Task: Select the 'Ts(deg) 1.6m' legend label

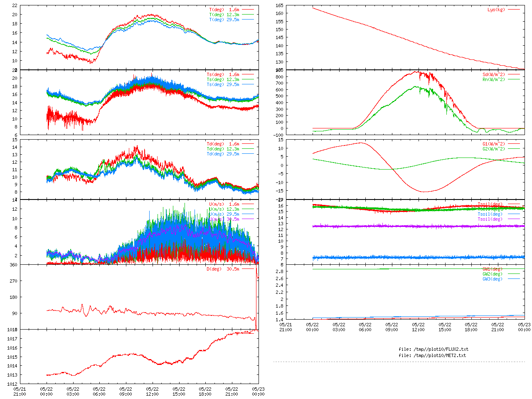Action: 223,75
